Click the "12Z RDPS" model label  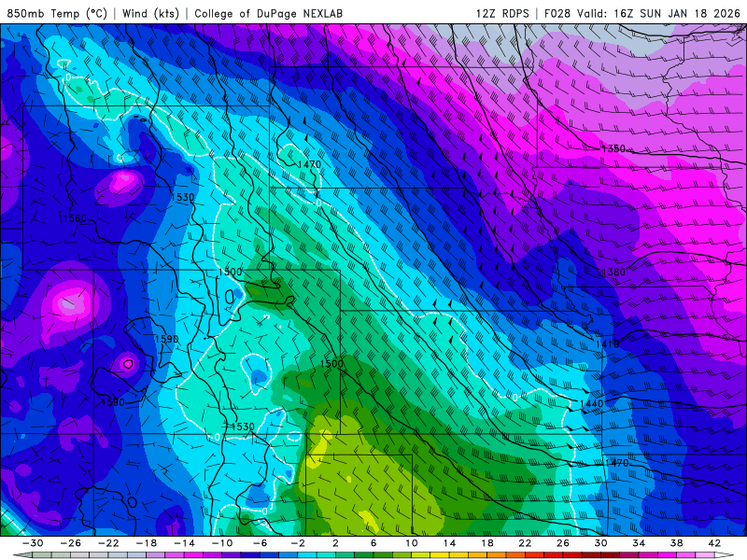[x=502, y=13]
